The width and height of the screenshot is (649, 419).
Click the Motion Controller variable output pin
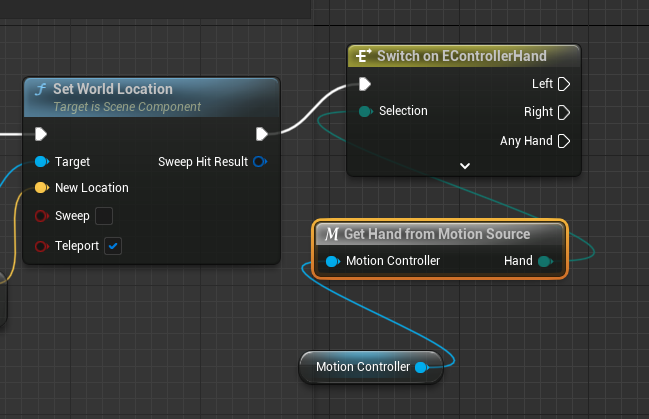tap(422, 367)
